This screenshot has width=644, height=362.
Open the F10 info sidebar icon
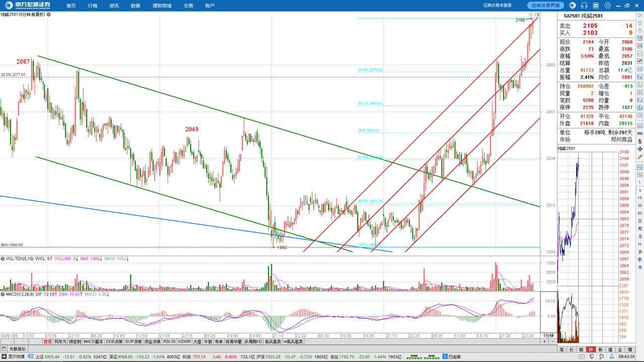(x=639, y=76)
